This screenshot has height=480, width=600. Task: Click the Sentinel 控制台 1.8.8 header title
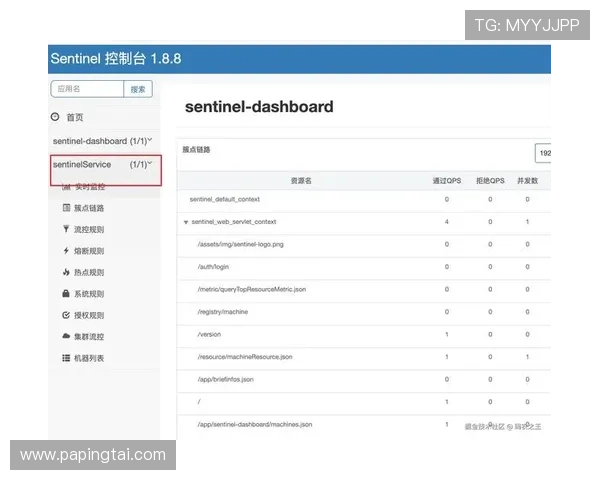pyautogui.click(x=116, y=59)
